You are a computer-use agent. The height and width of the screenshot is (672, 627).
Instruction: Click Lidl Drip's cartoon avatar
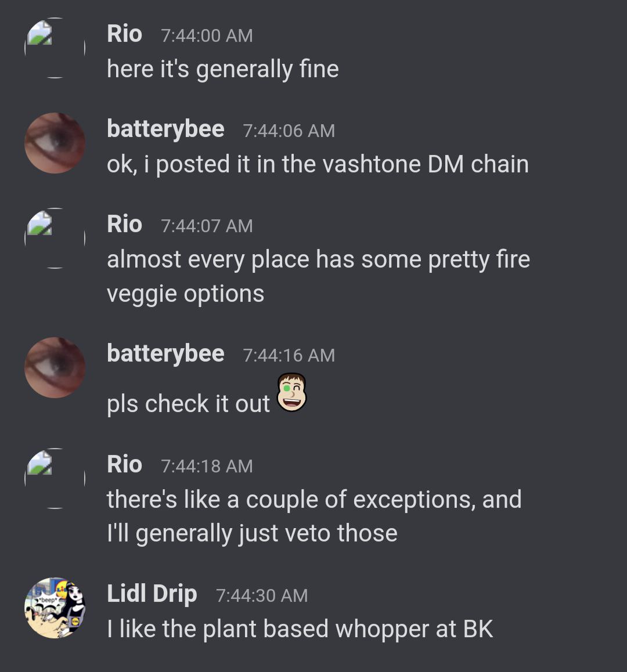(x=55, y=608)
